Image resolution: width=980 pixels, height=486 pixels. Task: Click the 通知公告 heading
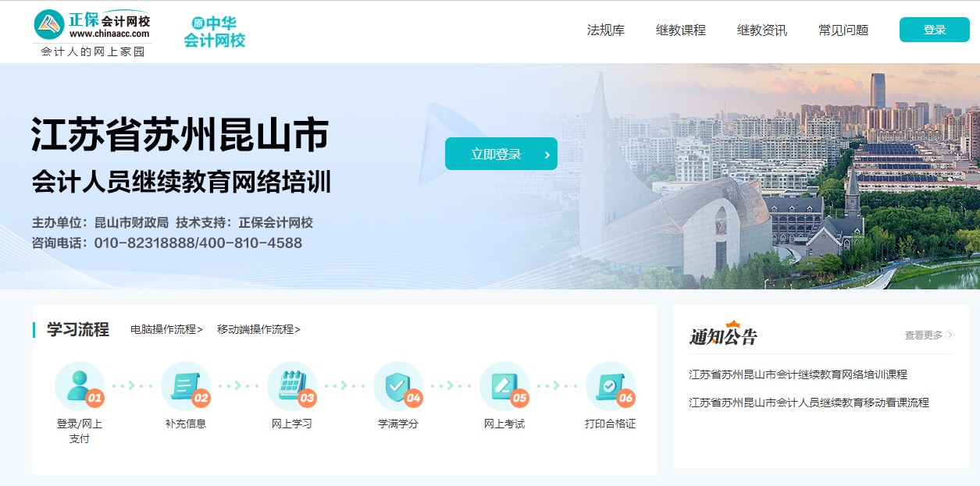pyautogui.click(x=723, y=335)
